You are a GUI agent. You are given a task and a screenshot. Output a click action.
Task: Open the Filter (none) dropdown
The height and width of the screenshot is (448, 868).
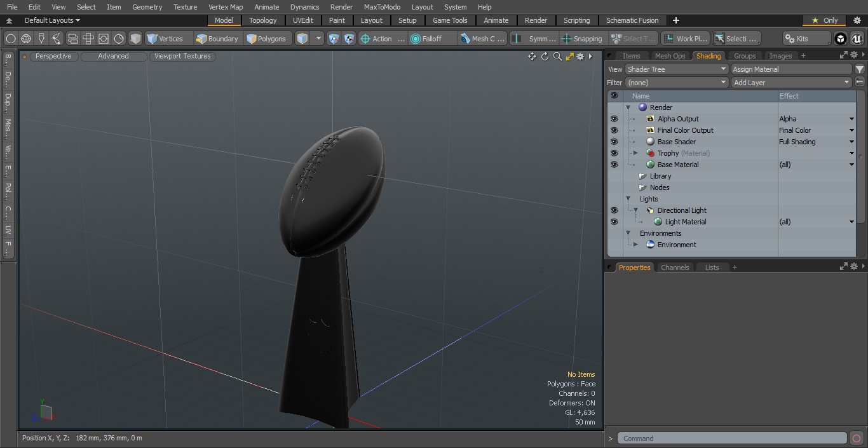pos(676,83)
